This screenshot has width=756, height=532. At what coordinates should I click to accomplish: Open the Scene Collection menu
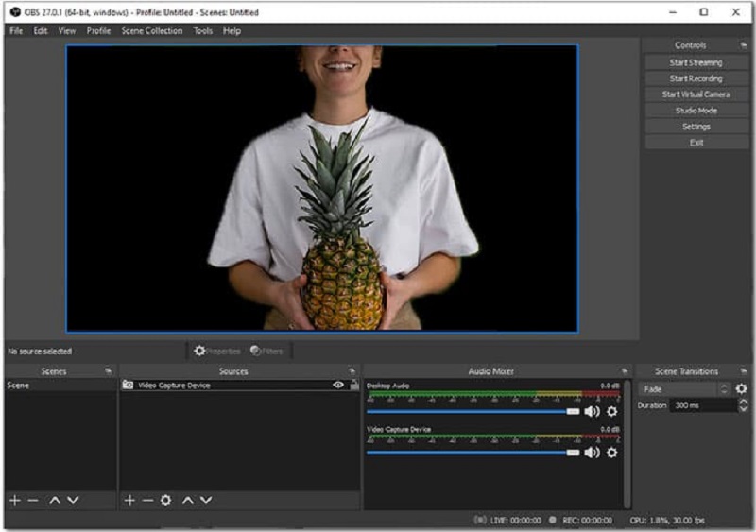coord(151,31)
